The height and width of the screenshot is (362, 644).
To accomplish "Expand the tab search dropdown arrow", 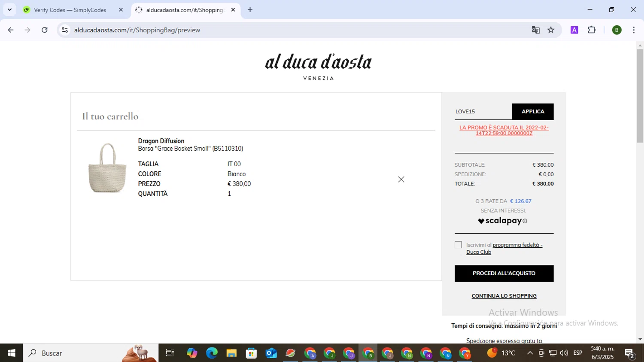I will coord(9,10).
